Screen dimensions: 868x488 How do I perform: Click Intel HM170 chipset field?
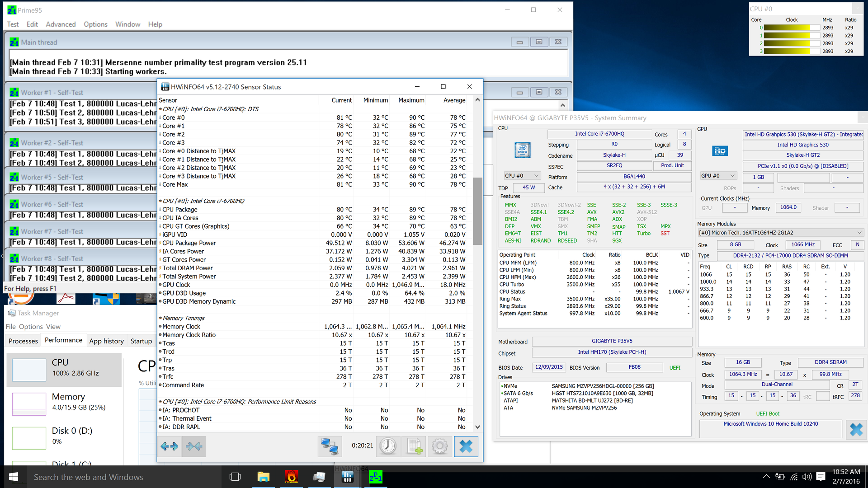612,352
